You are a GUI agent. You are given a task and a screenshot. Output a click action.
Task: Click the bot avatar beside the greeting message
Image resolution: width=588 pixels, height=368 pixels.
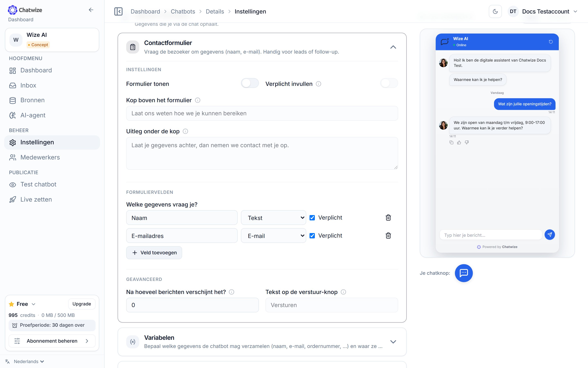tap(443, 63)
